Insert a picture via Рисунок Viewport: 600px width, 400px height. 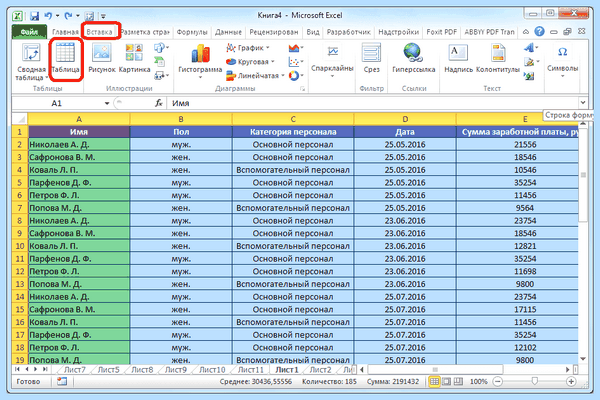pos(102,59)
